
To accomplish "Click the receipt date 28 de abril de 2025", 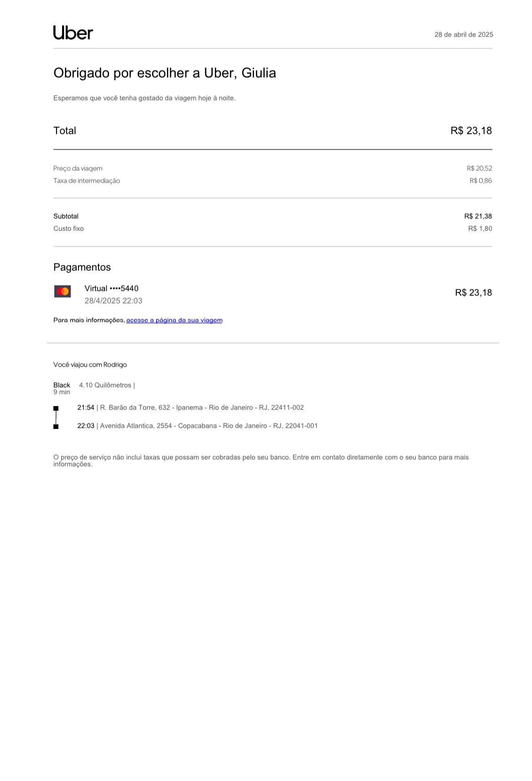I will [x=464, y=35].
